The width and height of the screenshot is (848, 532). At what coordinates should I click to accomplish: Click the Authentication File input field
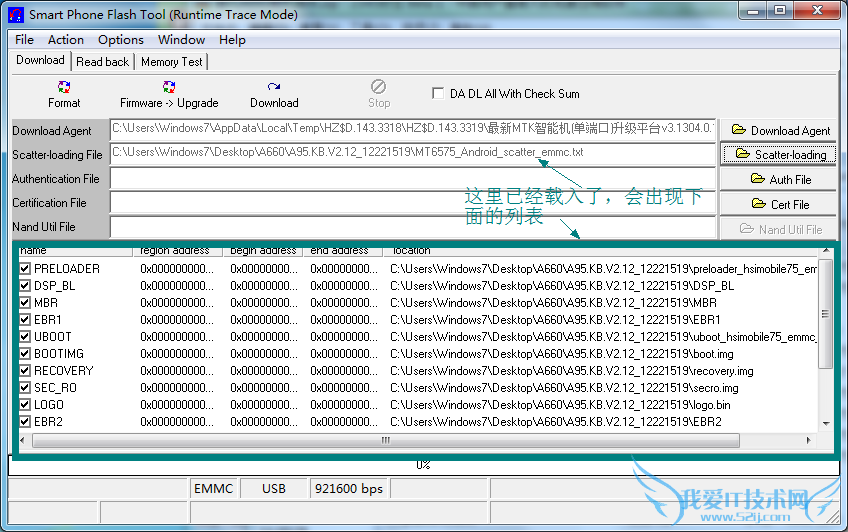pos(412,179)
